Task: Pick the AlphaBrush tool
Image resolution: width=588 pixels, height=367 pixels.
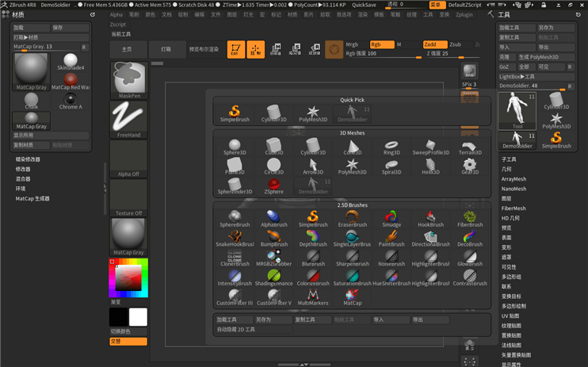Action: point(273,219)
